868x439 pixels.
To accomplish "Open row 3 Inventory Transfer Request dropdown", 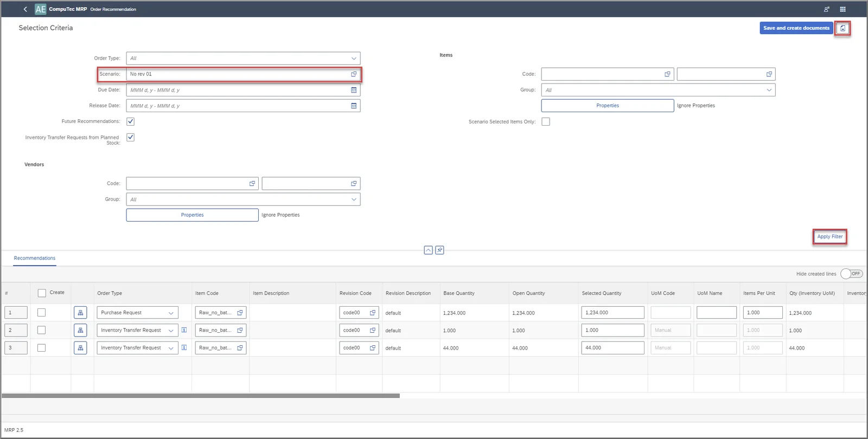I will pyautogui.click(x=171, y=348).
